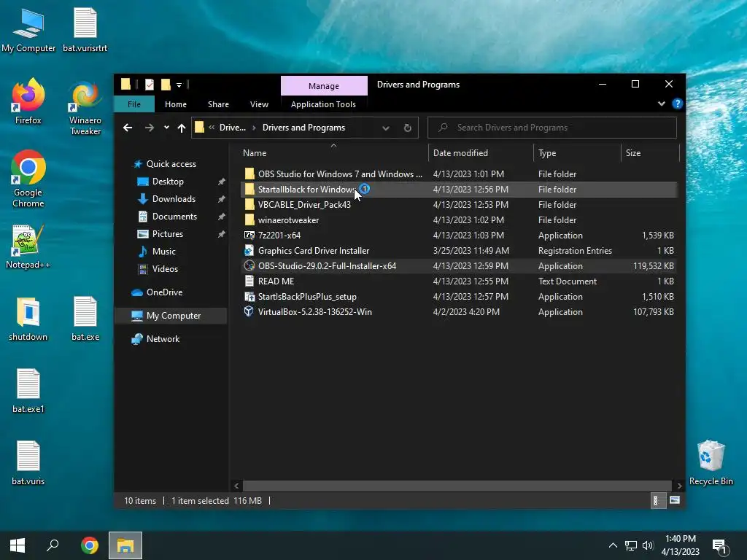Click the New Folder quick access toolbar icon
This screenshot has width=747, height=560.
pyautogui.click(x=166, y=85)
